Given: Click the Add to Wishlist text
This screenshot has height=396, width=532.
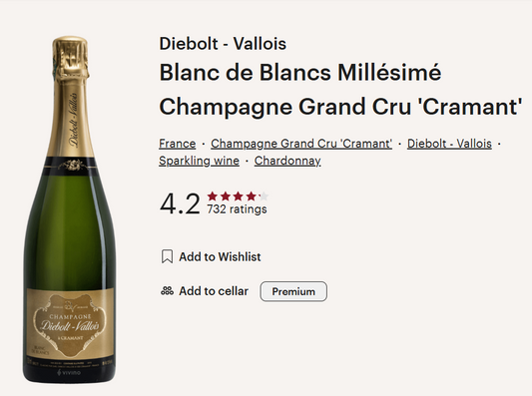Looking at the screenshot, I should point(220,256).
